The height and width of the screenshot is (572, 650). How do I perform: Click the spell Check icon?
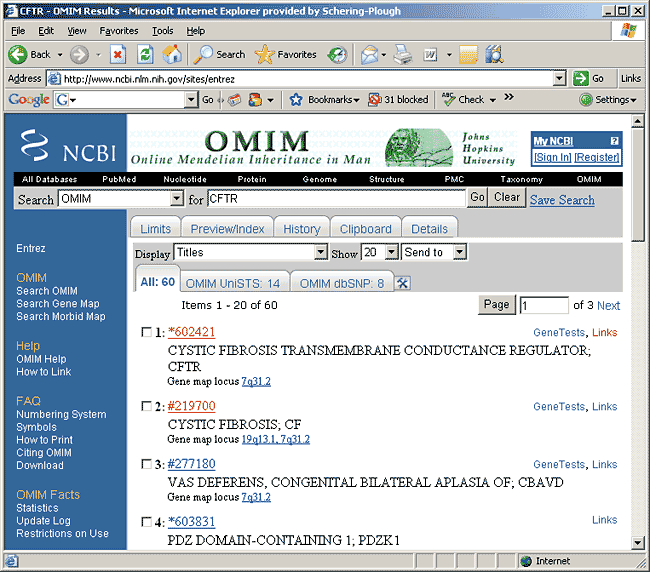click(x=448, y=99)
